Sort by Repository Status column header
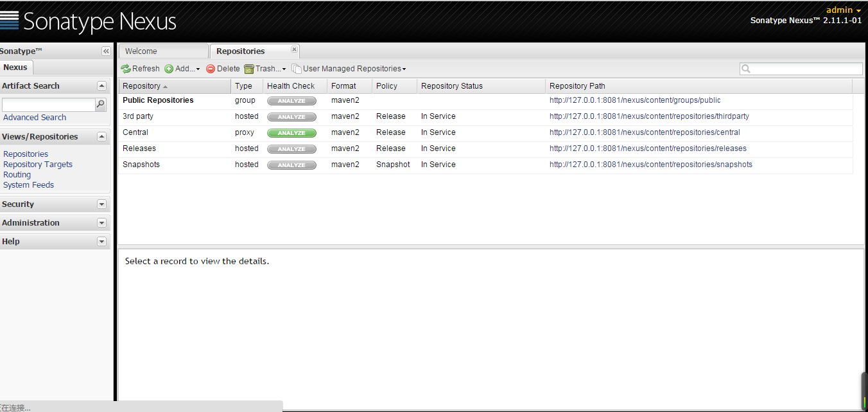The height and width of the screenshot is (412, 868). coord(481,86)
